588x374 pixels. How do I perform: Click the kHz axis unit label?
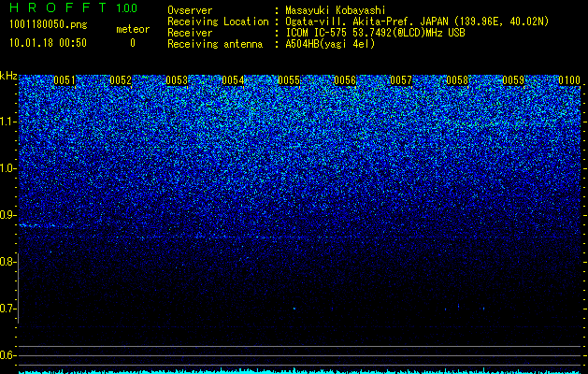[8, 76]
